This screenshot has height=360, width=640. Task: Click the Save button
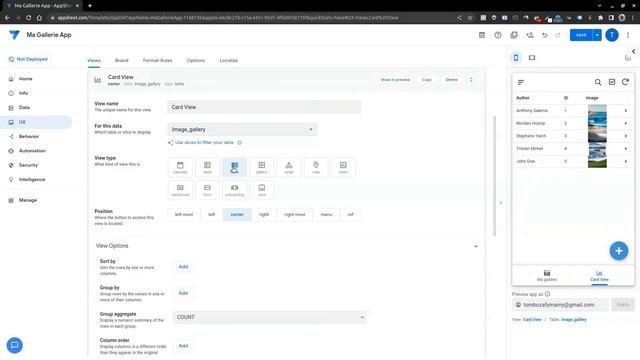(581, 35)
